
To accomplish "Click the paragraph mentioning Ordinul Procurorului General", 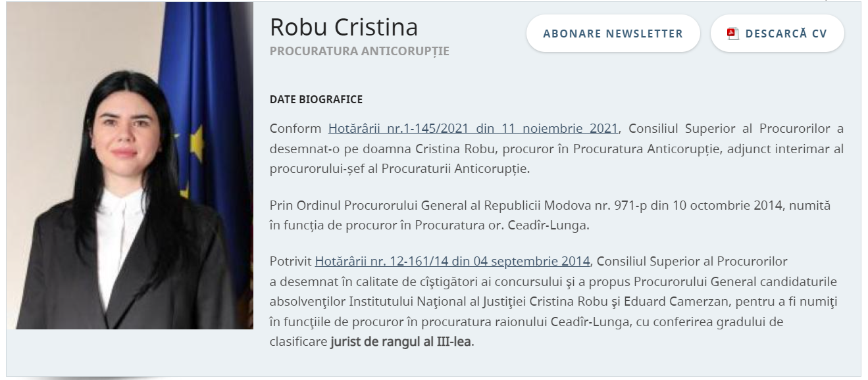I will 550,215.
